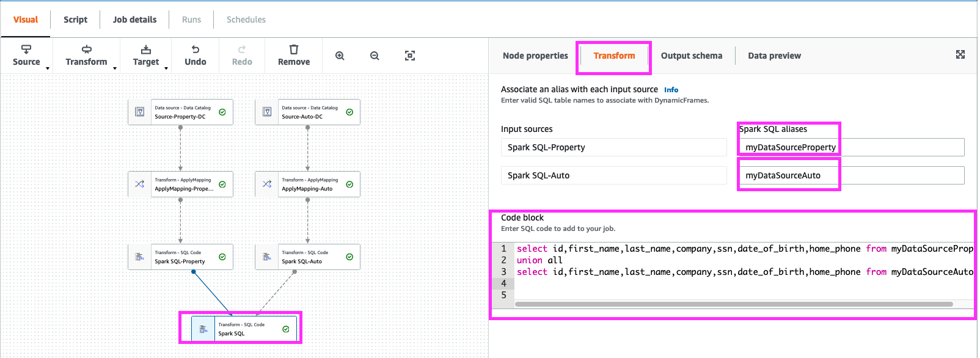
Task: Select the ApplyMapping-Auto transform node
Action: tap(307, 184)
